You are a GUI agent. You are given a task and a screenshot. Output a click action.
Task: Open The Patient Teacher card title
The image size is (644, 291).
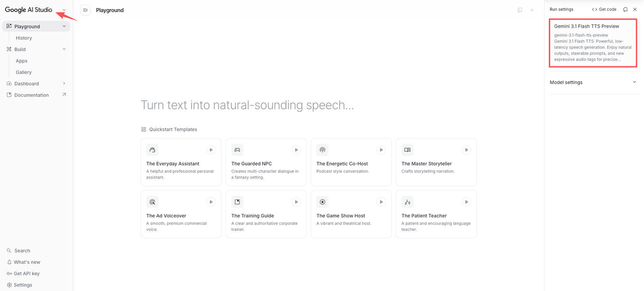(x=424, y=215)
